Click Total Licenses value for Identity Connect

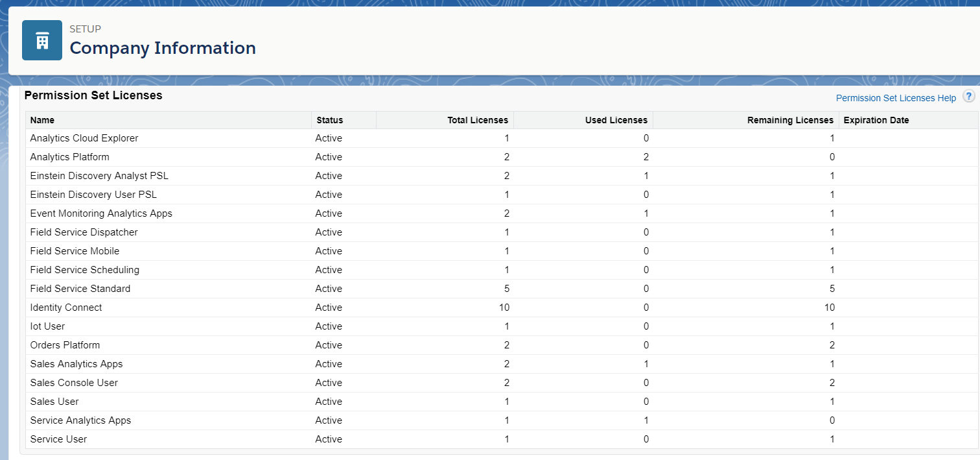pos(504,308)
